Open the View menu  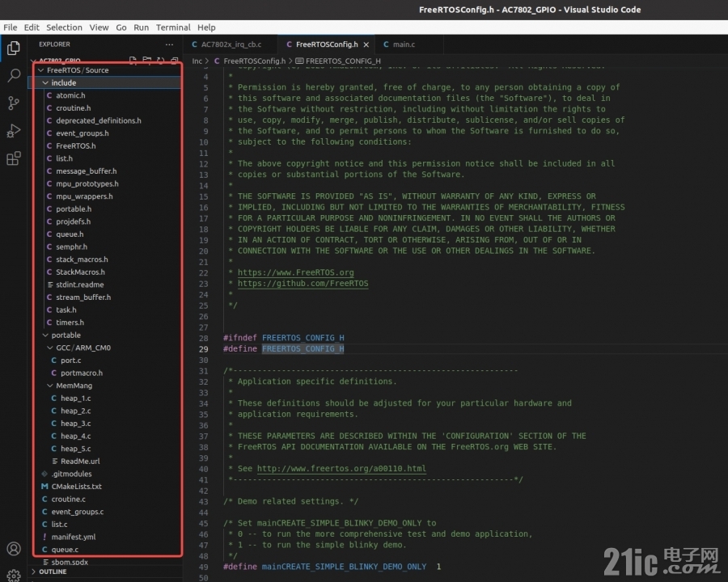click(x=99, y=27)
